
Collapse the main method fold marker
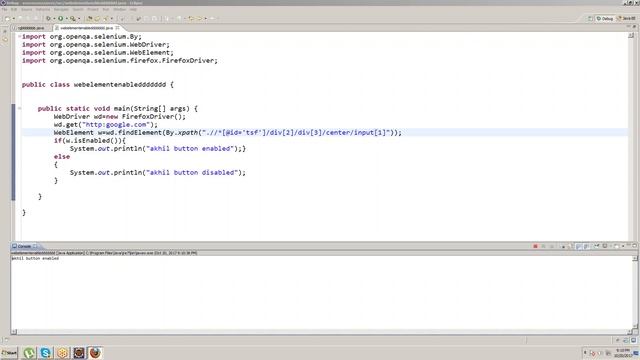point(19,108)
